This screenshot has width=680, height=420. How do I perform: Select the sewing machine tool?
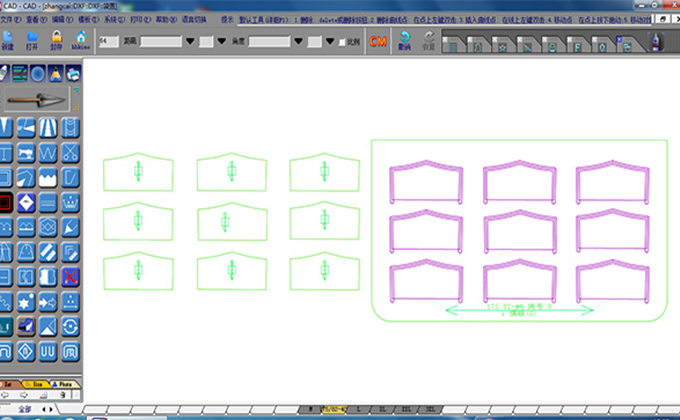[26, 153]
